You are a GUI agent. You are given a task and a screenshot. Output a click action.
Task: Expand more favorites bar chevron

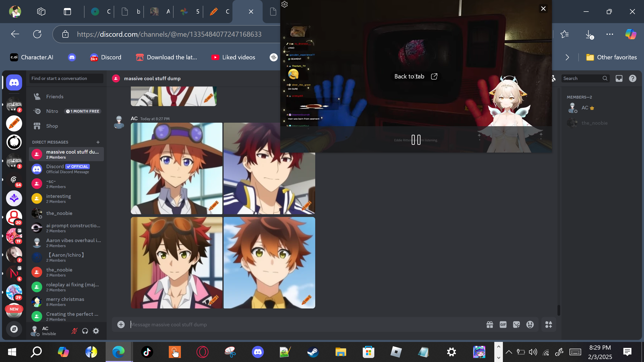click(x=567, y=57)
